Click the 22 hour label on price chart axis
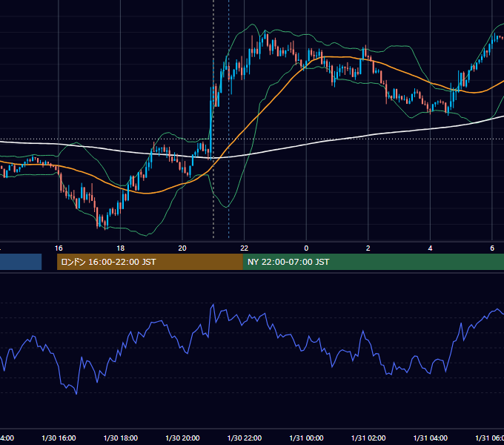Image resolution: width=504 pixels, height=445 pixels. click(x=245, y=248)
